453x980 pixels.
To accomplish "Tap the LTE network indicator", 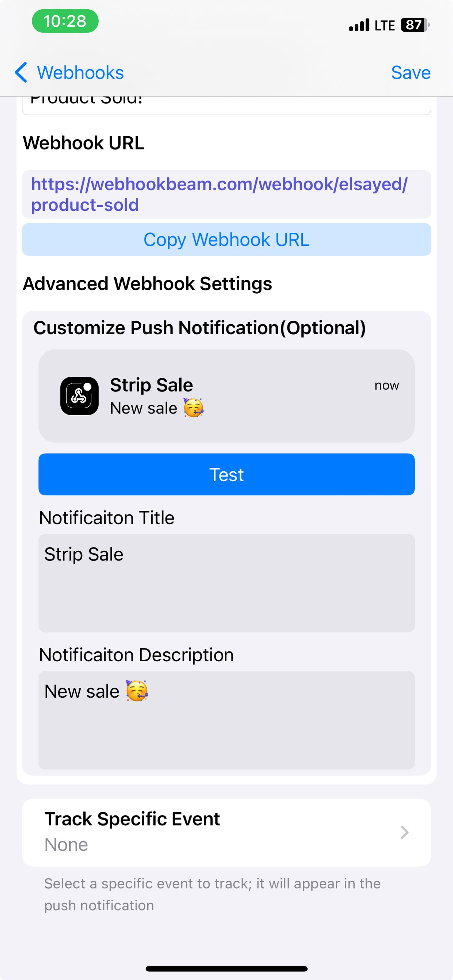I will coord(384,25).
